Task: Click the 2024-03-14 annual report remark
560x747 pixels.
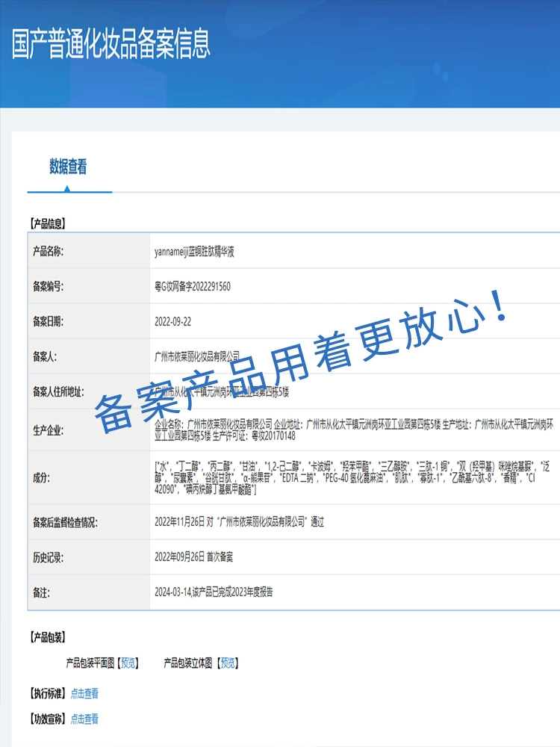Action: (214, 592)
